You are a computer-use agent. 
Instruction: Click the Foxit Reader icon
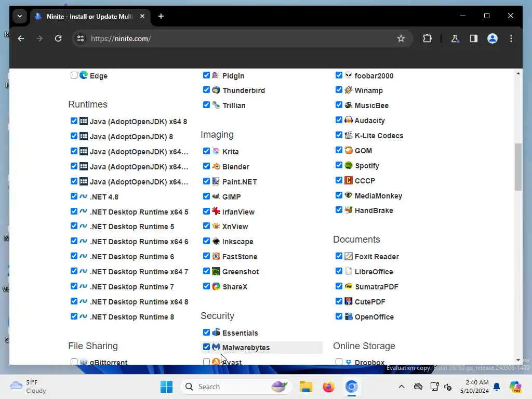pyautogui.click(x=349, y=256)
